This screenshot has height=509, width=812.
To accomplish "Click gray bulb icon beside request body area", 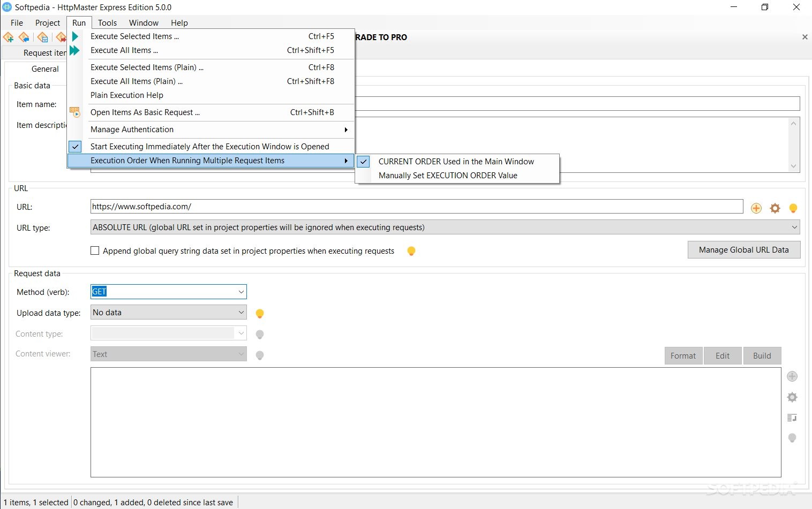I will pyautogui.click(x=792, y=438).
